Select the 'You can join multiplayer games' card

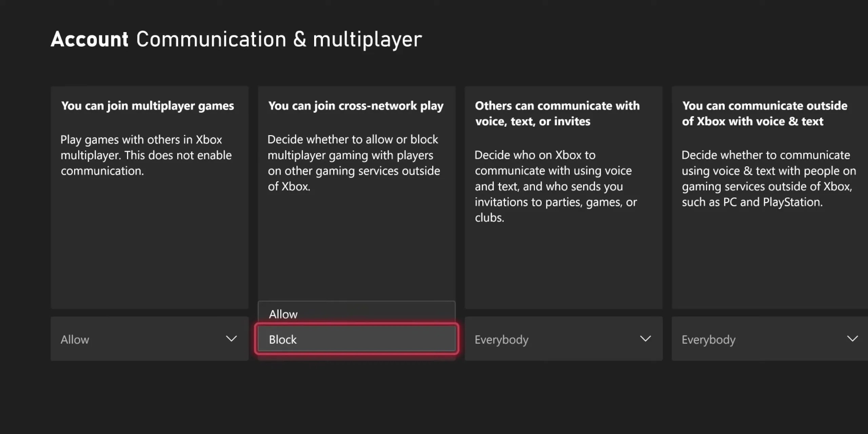[x=149, y=237]
